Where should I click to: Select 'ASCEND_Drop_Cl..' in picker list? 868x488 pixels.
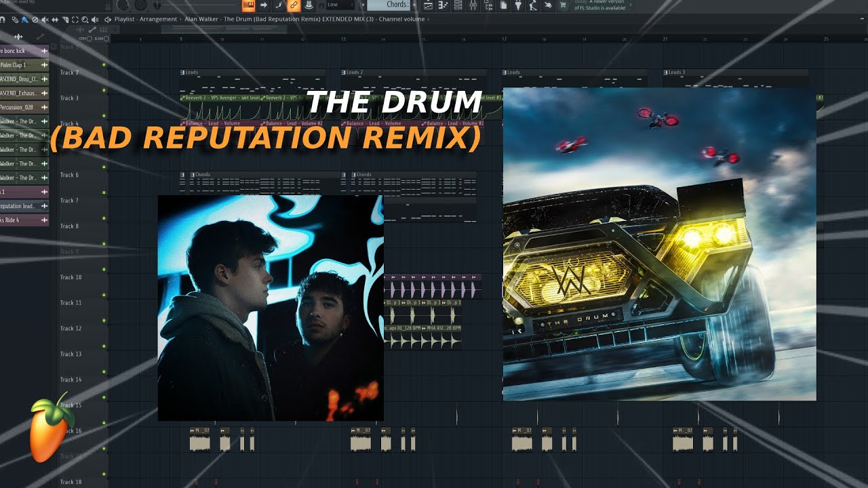23,79
